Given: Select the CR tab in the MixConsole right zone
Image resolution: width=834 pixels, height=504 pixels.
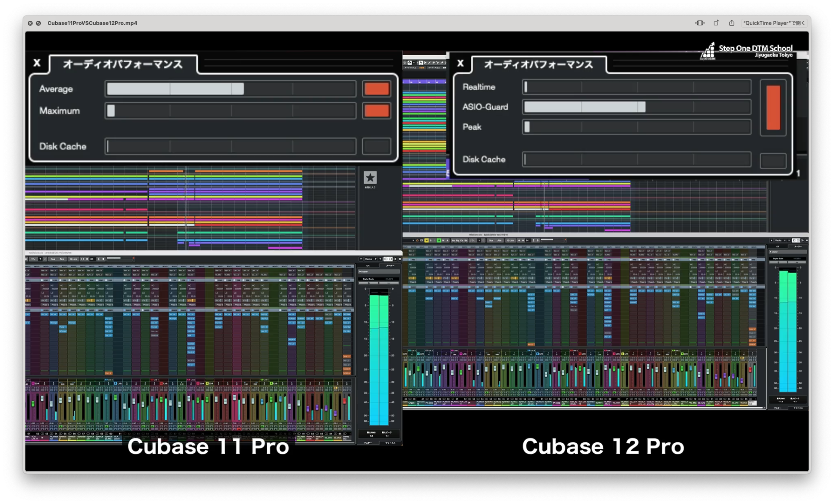Looking at the screenshot, I should coord(368,266).
